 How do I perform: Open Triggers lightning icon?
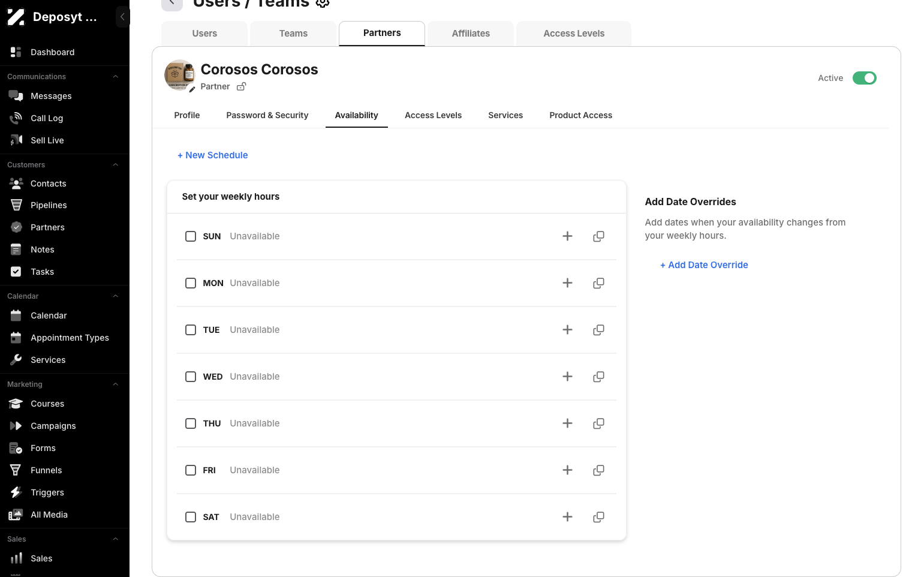coord(16,492)
